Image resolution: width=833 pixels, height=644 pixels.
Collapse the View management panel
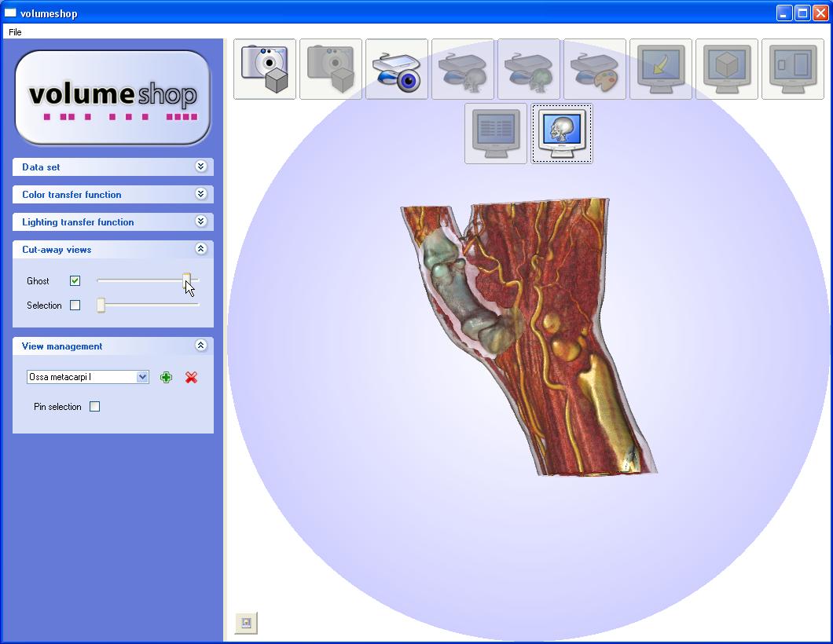pyautogui.click(x=201, y=345)
